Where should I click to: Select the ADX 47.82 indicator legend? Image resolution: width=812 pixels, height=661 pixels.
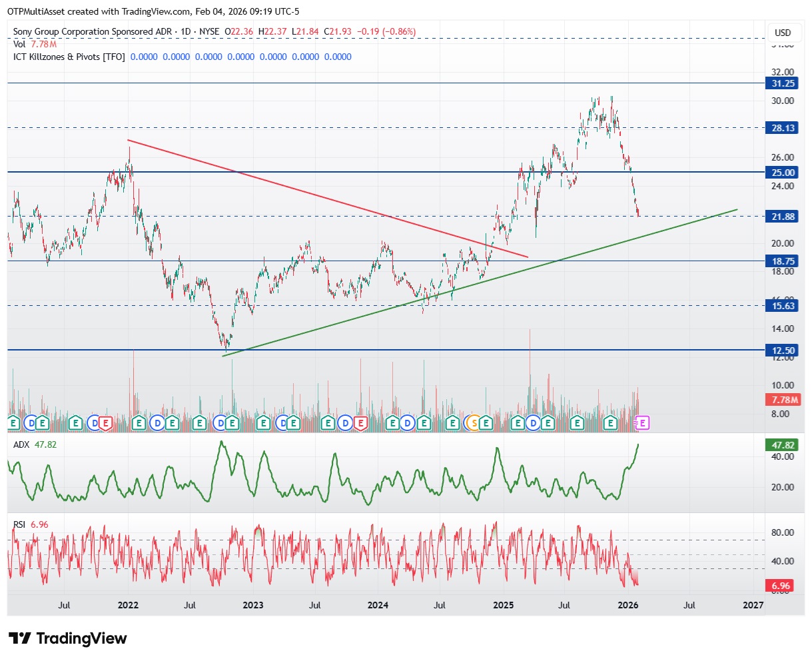[x=35, y=444]
